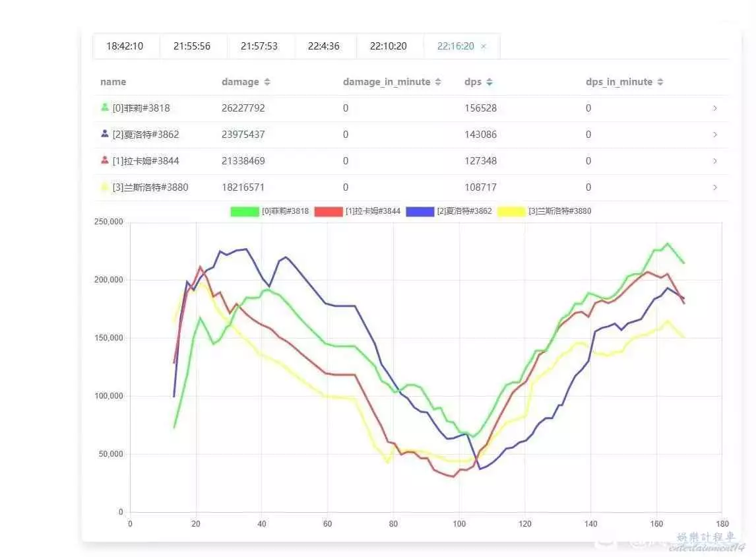Click yellow 兰斯洛特#3880 legend color swatch

pyautogui.click(x=511, y=211)
